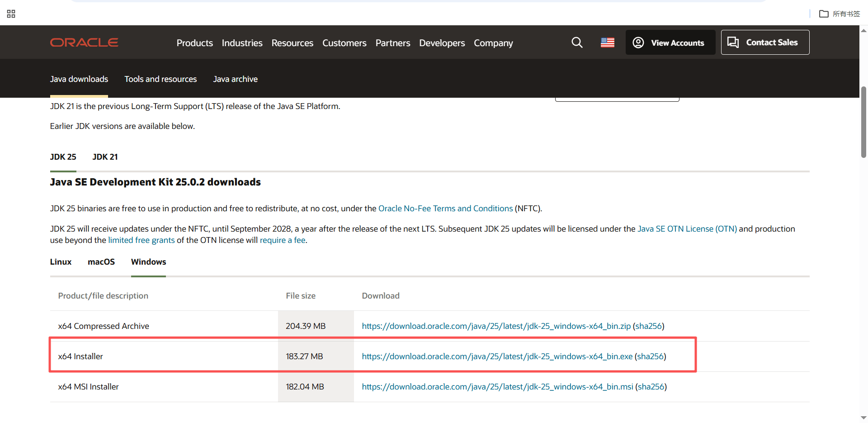Viewport: 868px width, 423px height.
Task: Click the Oracle logo
Action: [x=84, y=43]
